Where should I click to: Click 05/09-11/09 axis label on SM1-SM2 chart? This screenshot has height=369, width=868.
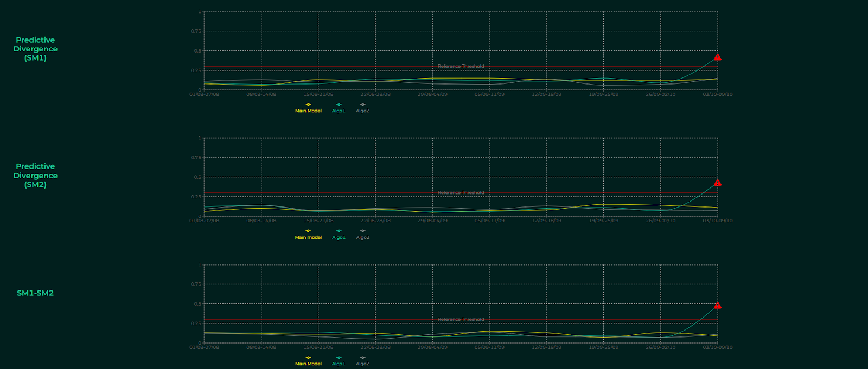click(x=489, y=347)
